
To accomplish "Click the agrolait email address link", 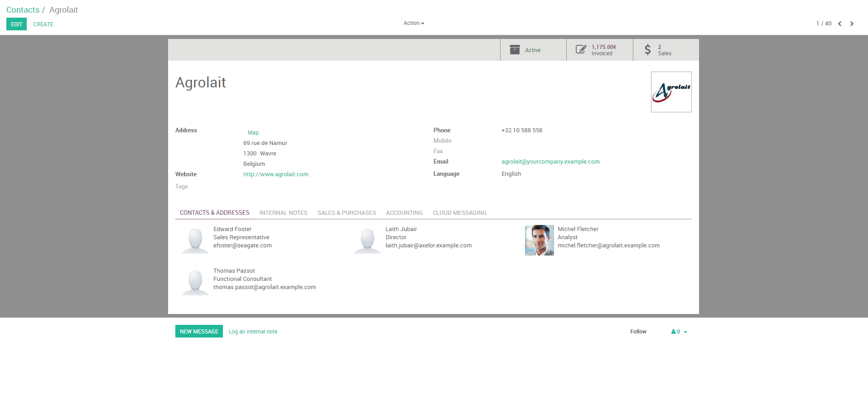I will point(550,162).
